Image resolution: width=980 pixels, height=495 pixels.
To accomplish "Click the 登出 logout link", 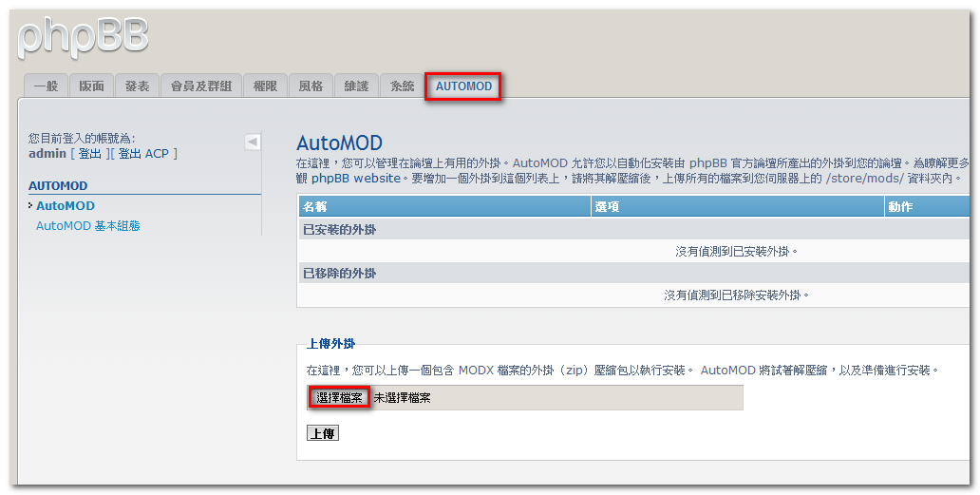I will (90, 154).
